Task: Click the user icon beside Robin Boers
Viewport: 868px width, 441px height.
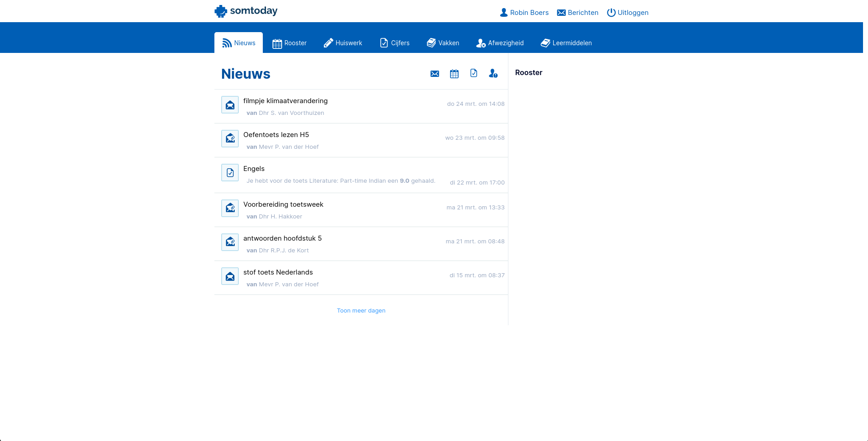Action: [504, 13]
